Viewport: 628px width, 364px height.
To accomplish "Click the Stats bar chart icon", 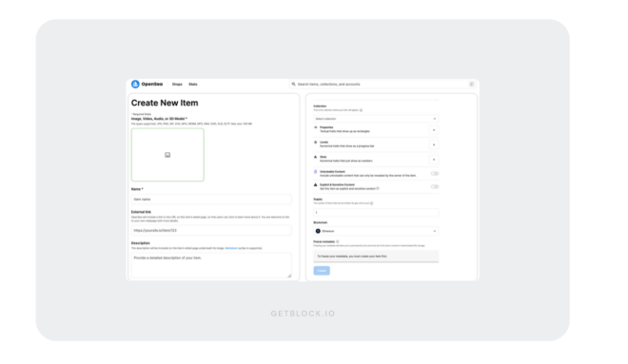I will pyautogui.click(x=315, y=157).
